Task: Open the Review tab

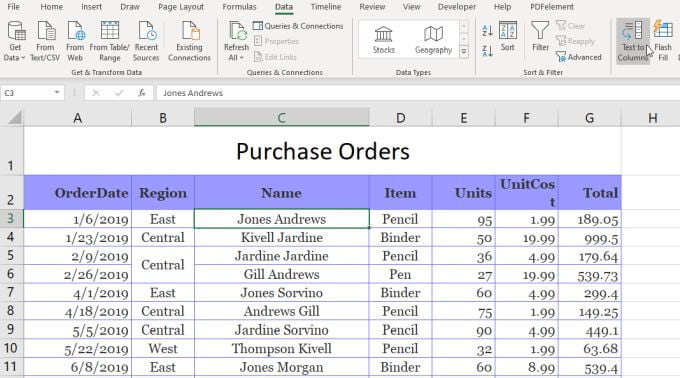Action: (372, 7)
